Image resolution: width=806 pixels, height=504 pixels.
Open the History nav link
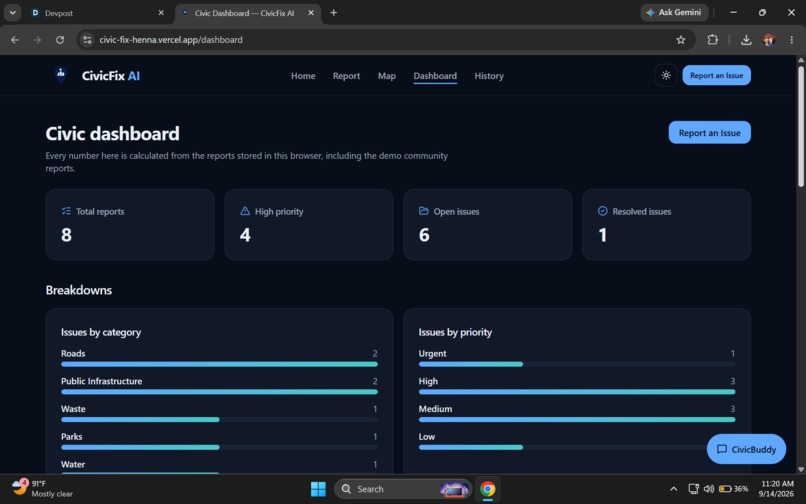pyautogui.click(x=489, y=76)
